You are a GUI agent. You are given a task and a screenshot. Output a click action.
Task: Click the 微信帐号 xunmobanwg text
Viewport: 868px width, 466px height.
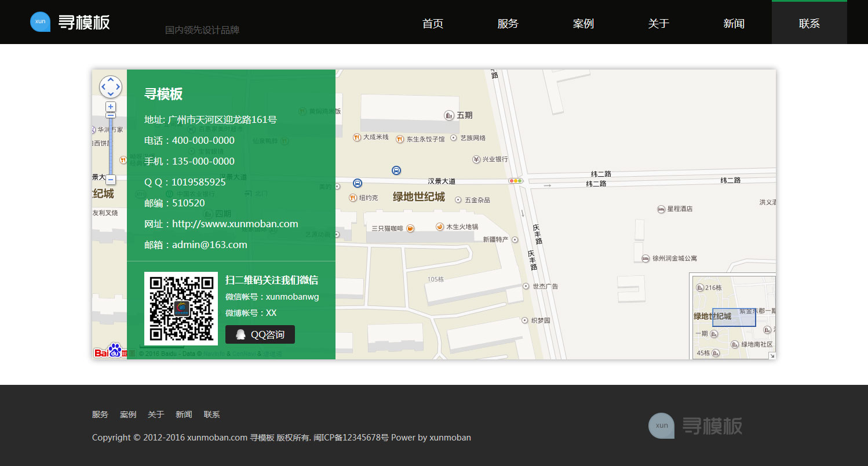tap(272, 297)
